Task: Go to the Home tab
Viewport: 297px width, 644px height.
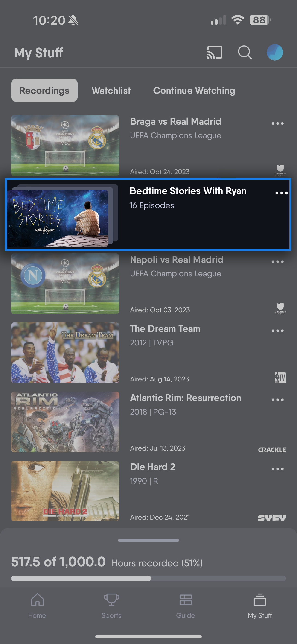Action: click(x=37, y=606)
